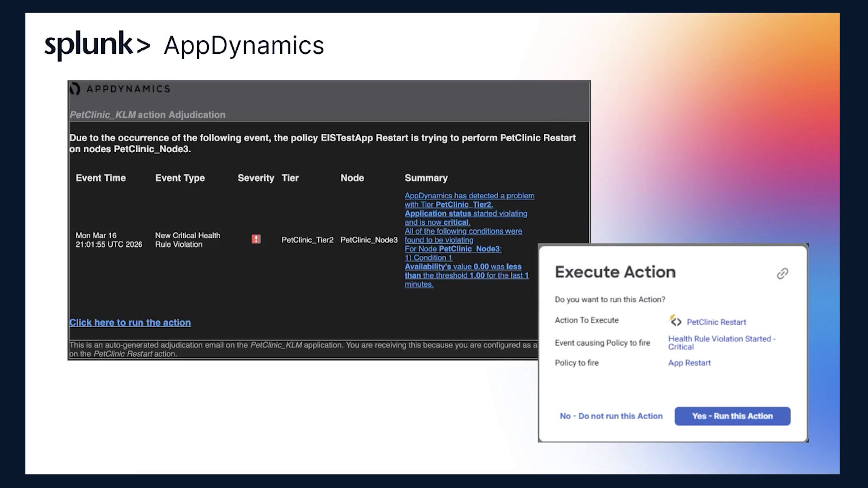
Task: Click 'Do you want to run this Action?' text
Action: tap(610, 300)
